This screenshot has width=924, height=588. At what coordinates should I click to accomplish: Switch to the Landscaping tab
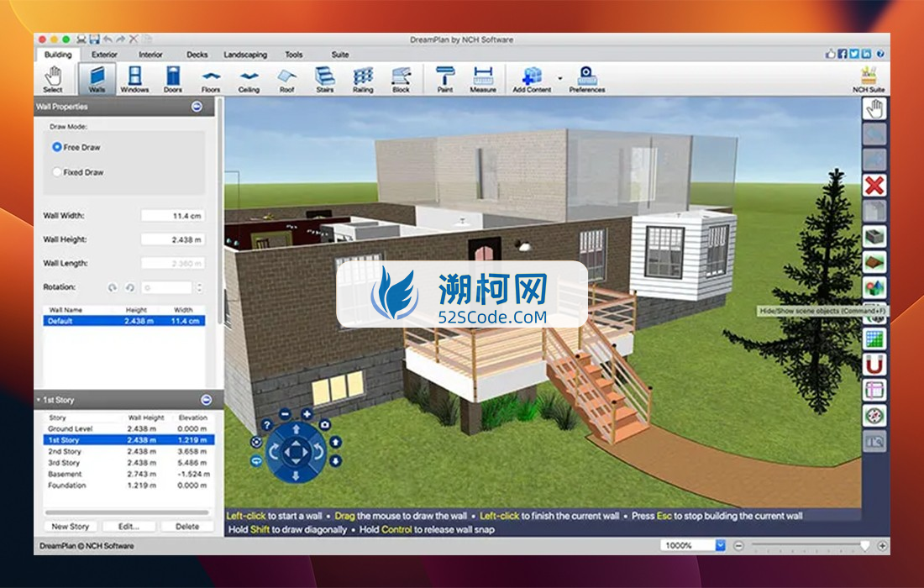pos(245,55)
